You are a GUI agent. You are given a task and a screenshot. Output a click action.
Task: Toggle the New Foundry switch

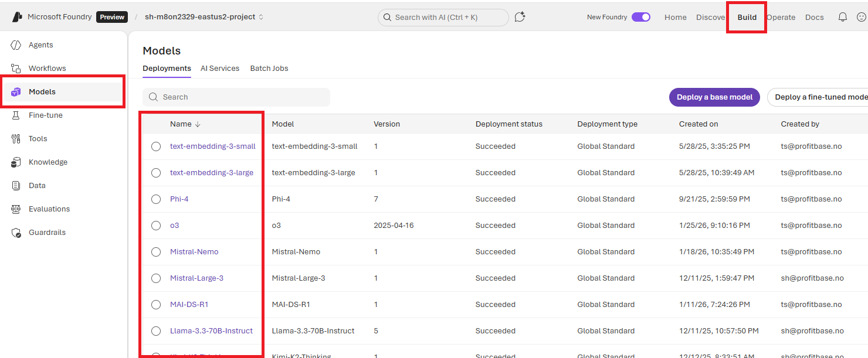click(640, 17)
